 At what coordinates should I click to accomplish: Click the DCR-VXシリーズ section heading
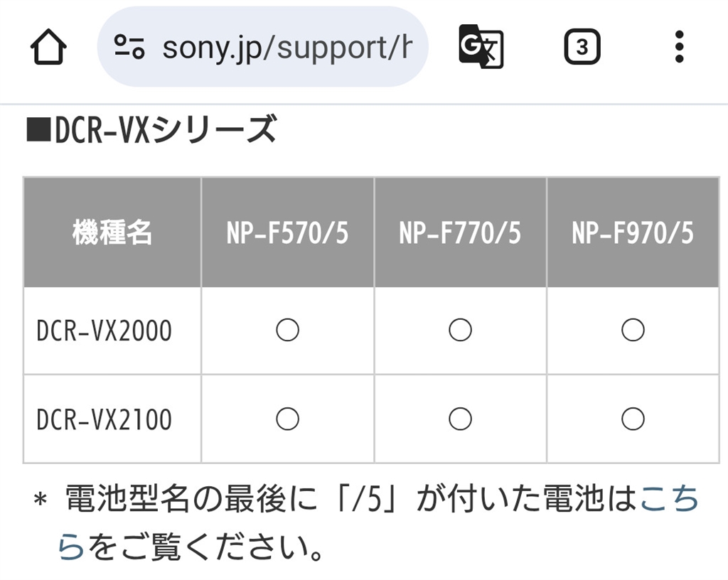point(151,129)
